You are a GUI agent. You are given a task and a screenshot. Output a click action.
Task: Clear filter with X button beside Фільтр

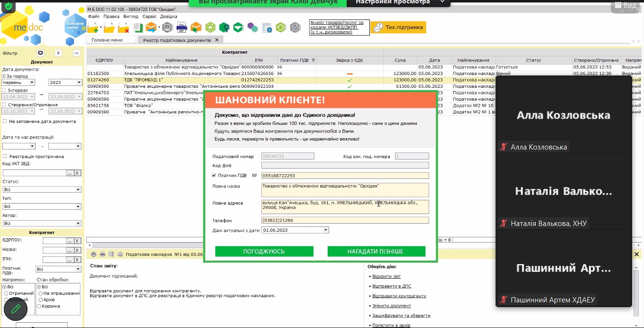[58, 53]
